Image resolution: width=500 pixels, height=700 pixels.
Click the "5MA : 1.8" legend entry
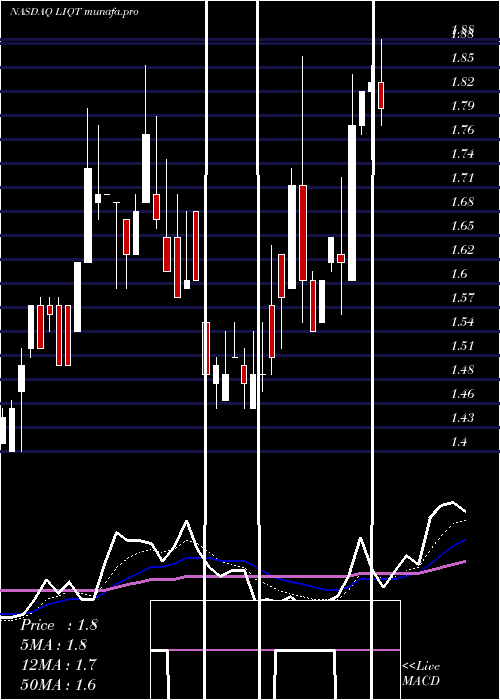[x=53, y=645]
